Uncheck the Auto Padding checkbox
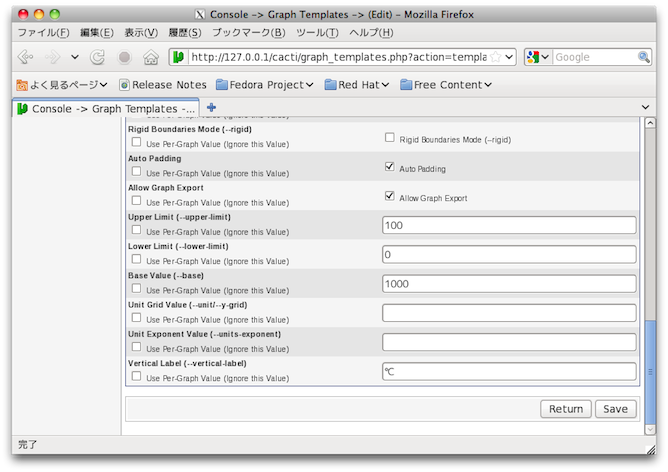This screenshot has height=472, width=668. click(390, 168)
